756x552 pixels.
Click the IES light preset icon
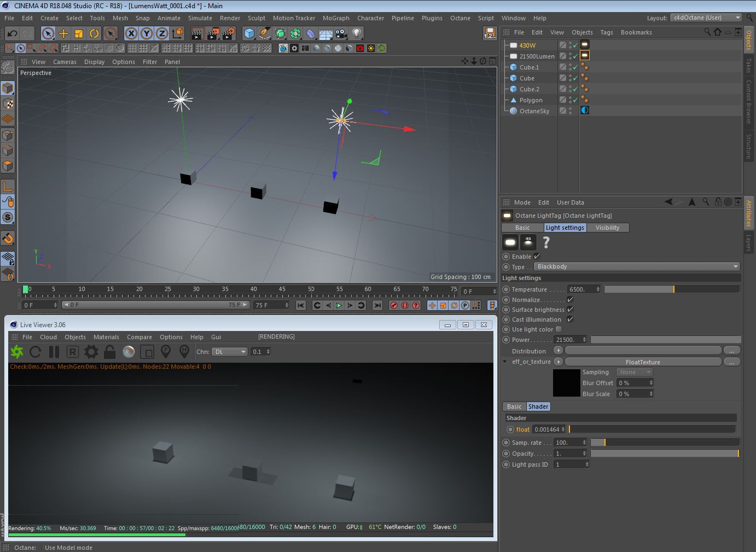click(528, 242)
